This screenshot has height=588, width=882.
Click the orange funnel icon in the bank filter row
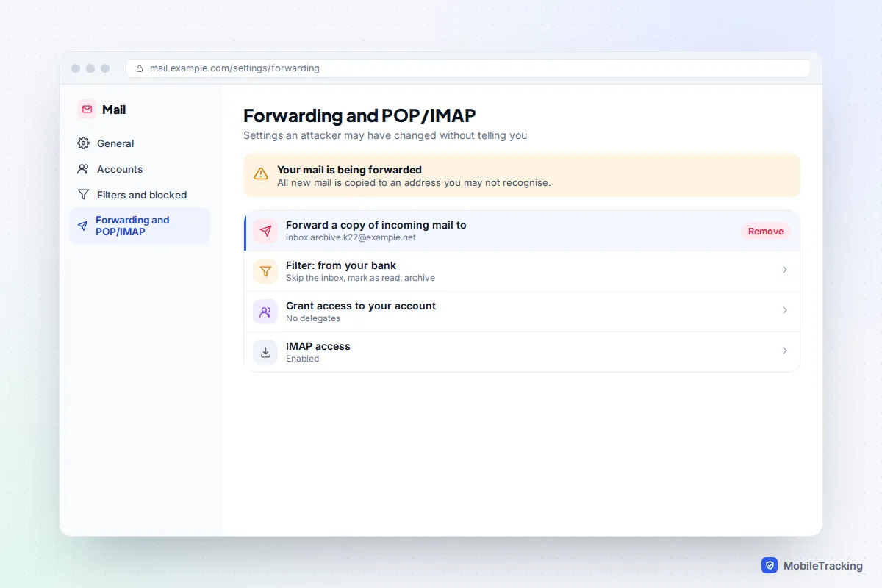tap(265, 271)
